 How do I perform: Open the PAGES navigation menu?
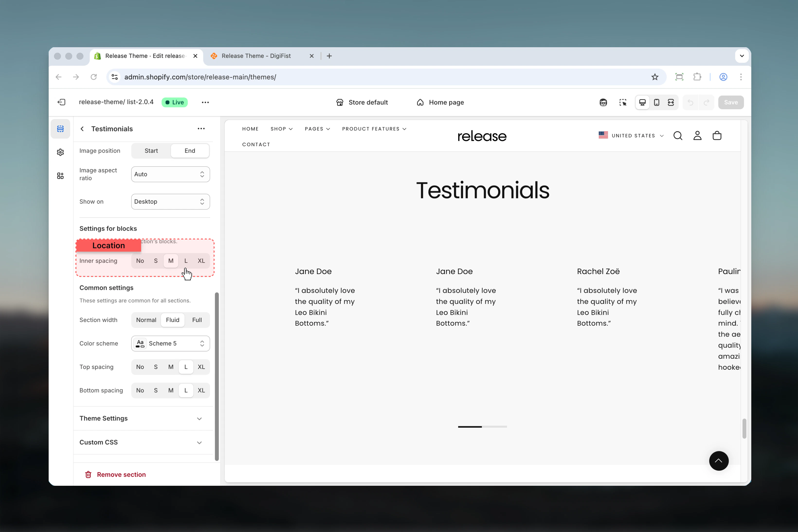[317, 129]
